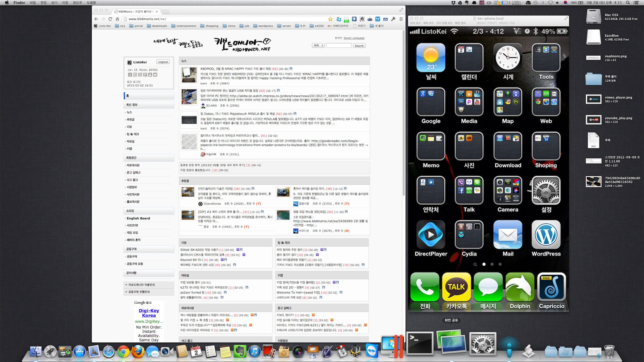Select 제어 모드 in iPhone viewer toolbar

(x=428, y=23)
